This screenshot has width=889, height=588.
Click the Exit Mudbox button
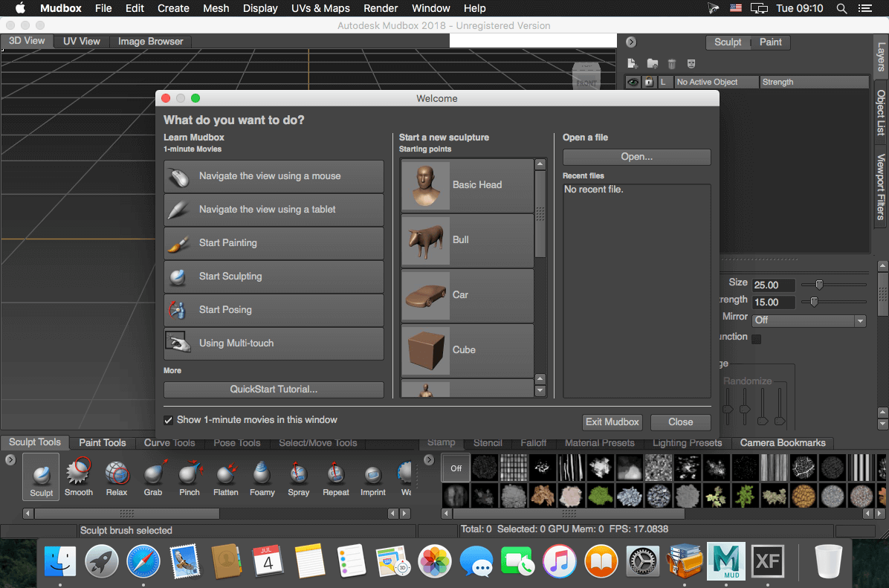[612, 422]
